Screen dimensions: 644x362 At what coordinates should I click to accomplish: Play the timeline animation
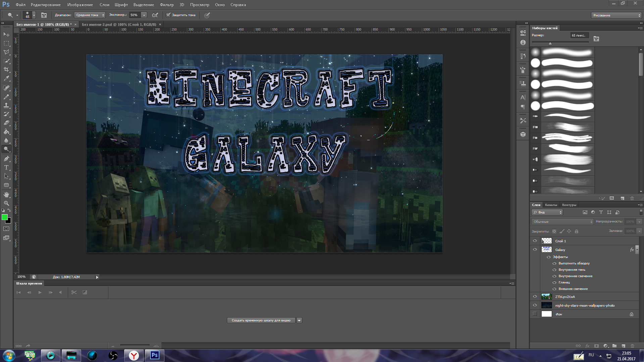pos(40,293)
